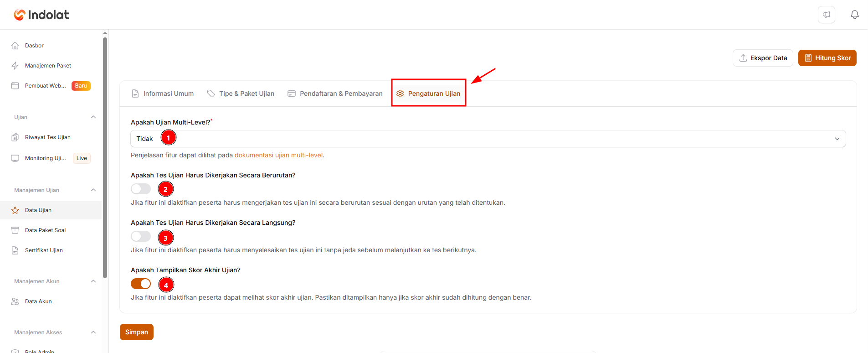Click "Apakah Tampilkan Skor Akhir Ujian?" label
The height and width of the screenshot is (353, 868).
click(x=185, y=270)
